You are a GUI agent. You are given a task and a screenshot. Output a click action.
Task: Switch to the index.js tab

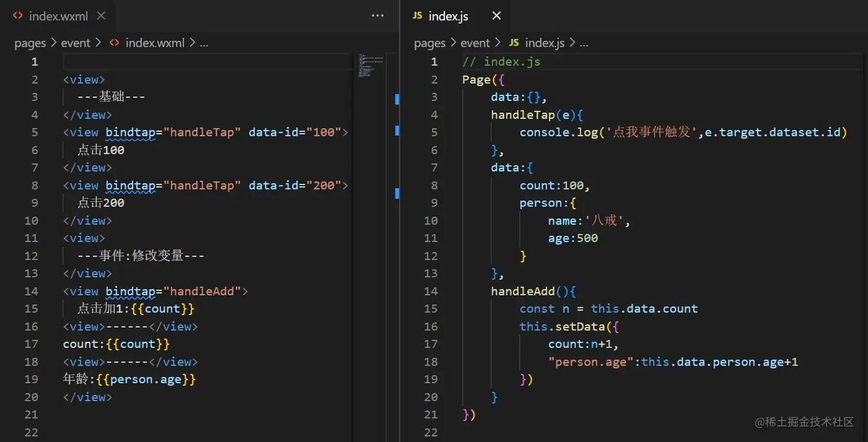[x=448, y=16]
